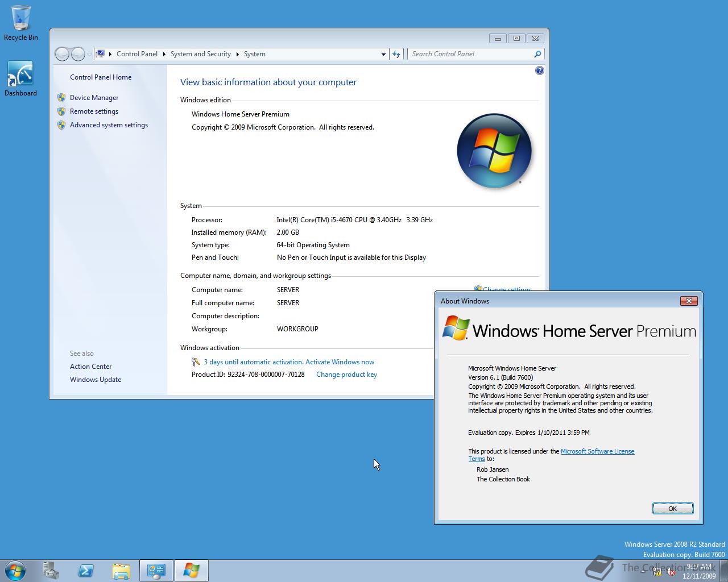Open Windows Update link
The image size is (728, 582).
coord(96,380)
